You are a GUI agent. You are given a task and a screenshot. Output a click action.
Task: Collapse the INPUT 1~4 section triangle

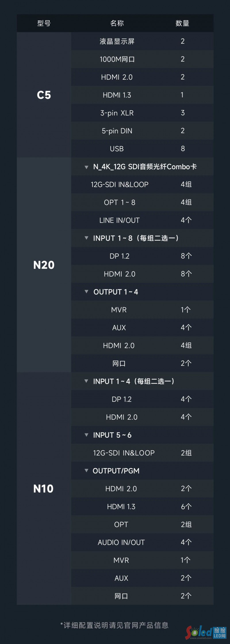point(86,381)
